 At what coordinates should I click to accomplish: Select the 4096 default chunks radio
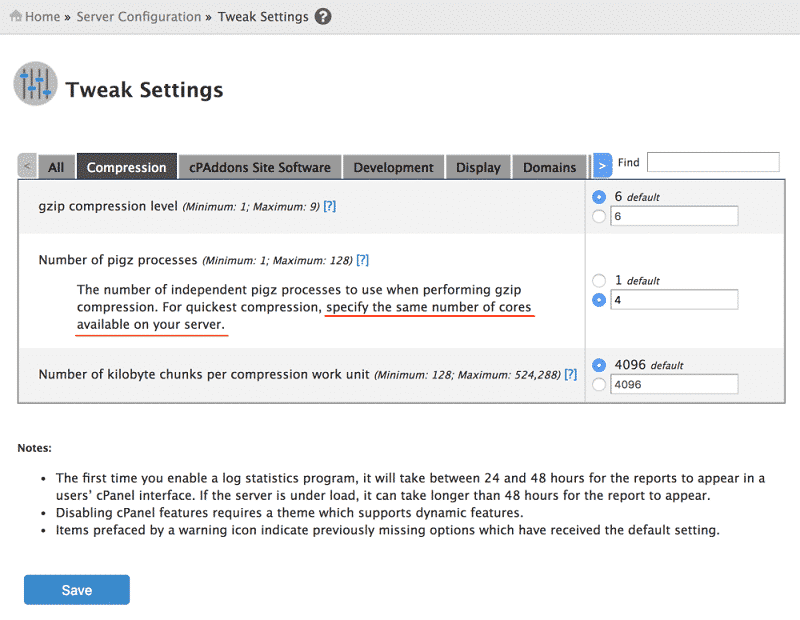pyautogui.click(x=600, y=365)
